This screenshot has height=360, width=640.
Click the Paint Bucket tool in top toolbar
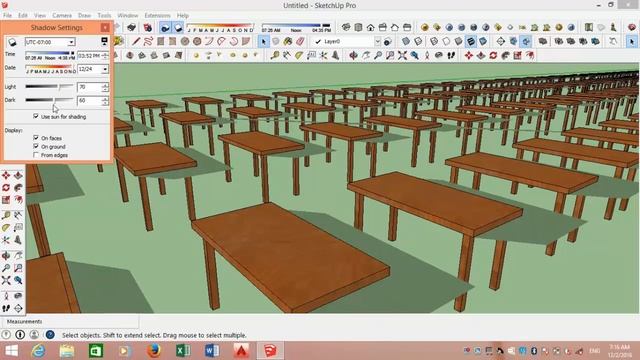click(288, 41)
